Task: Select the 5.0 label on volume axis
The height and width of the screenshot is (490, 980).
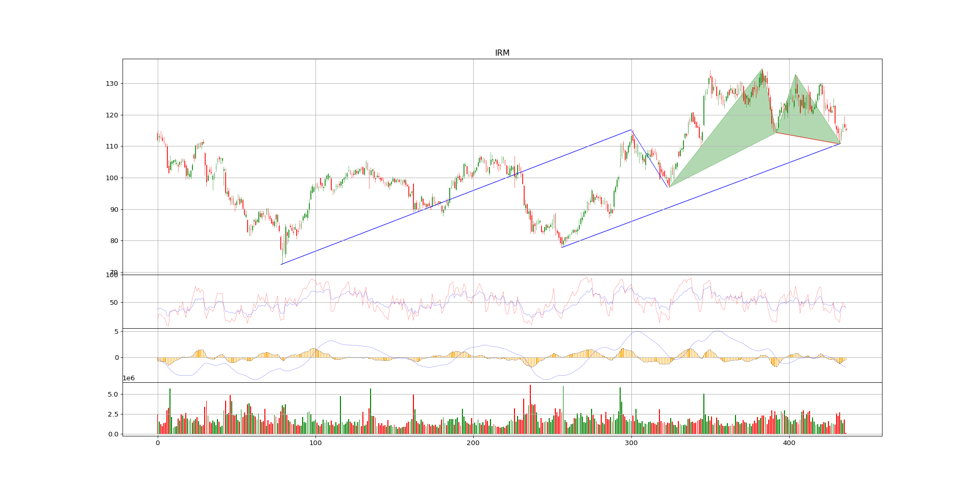Action: click(113, 395)
